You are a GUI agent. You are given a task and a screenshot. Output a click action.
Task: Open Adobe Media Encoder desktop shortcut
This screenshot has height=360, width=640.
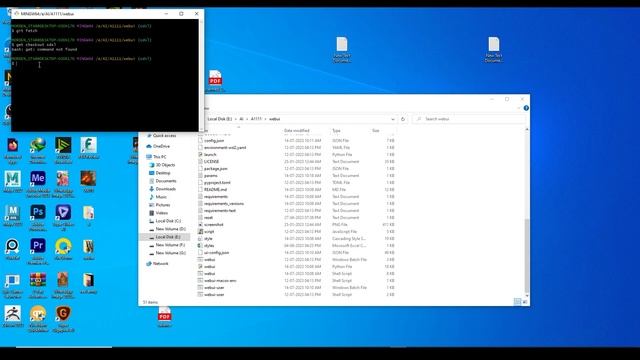click(38, 178)
